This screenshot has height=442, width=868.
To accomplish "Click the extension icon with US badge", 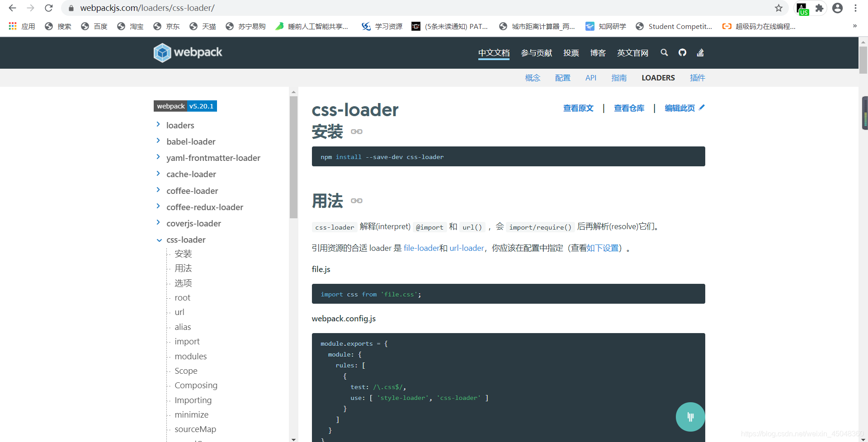I will (802, 9).
